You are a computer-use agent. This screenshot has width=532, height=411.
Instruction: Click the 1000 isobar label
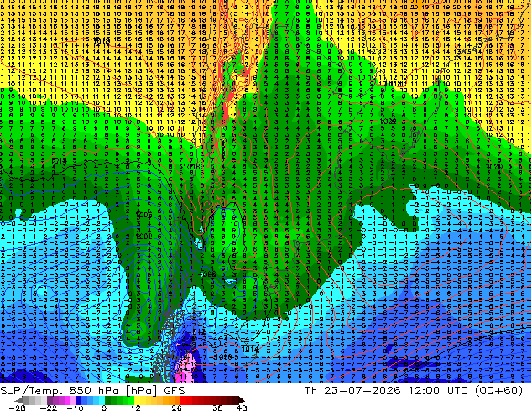(x=208, y=274)
